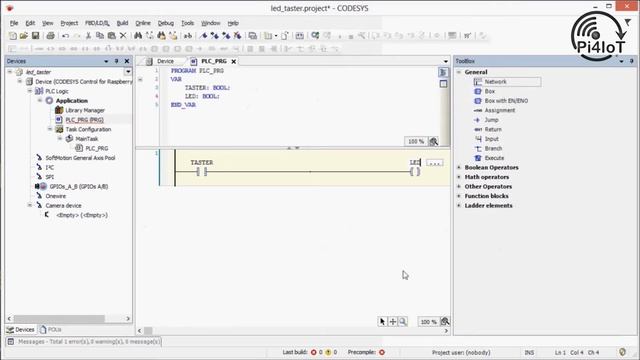Click the Open Project folder icon
The height and width of the screenshot is (360, 640).
click(24, 36)
